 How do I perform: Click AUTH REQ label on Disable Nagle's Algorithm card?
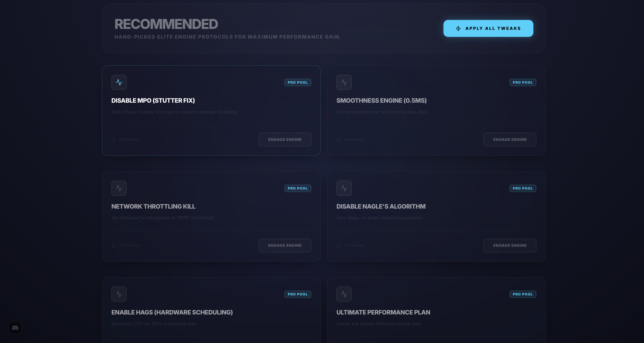tap(355, 246)
